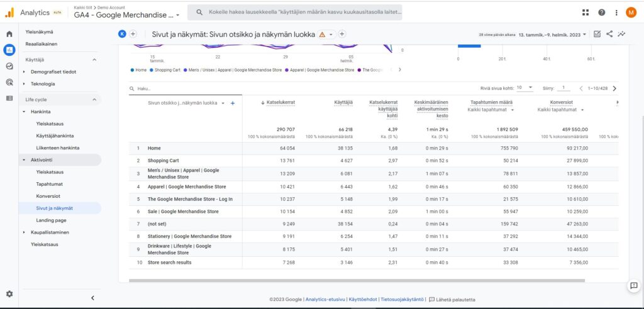The height and width of the screenshot is (309, 644).
Task: Open the Sivun otsikko dimension dropdown
Action: tap(223, 104)
